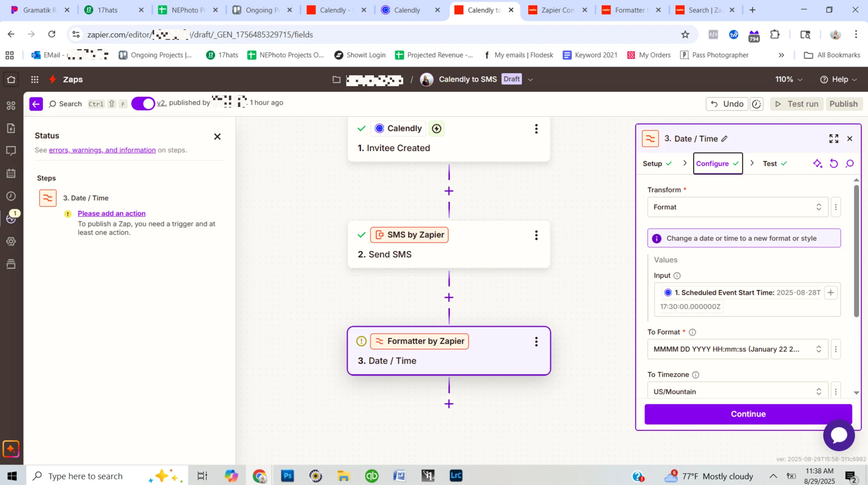Show To Timezone info tooltip
Viewport: 868px width, 485px height.
(695, 375)
